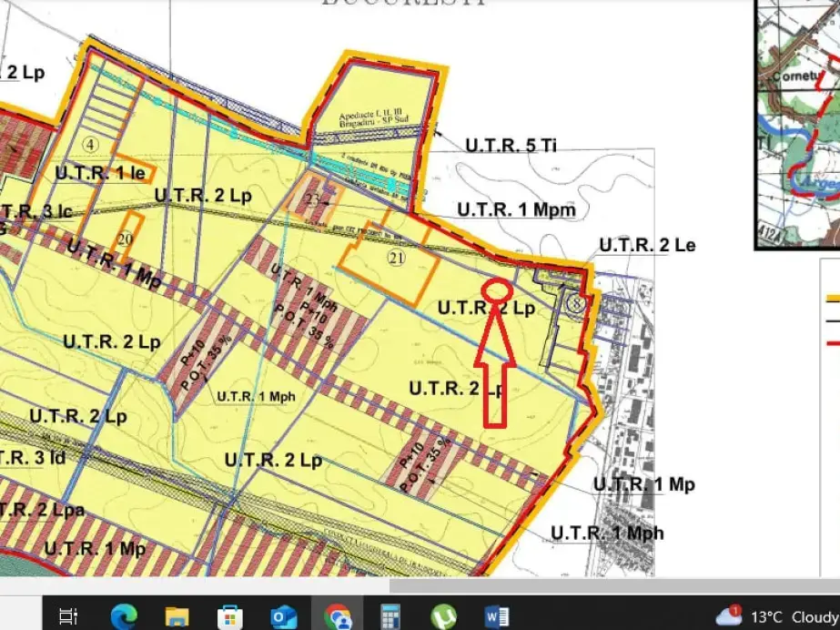This screenshot has height=630, width=840.
Task: Click the orange legend line at top right
Action: pos(833,298)
